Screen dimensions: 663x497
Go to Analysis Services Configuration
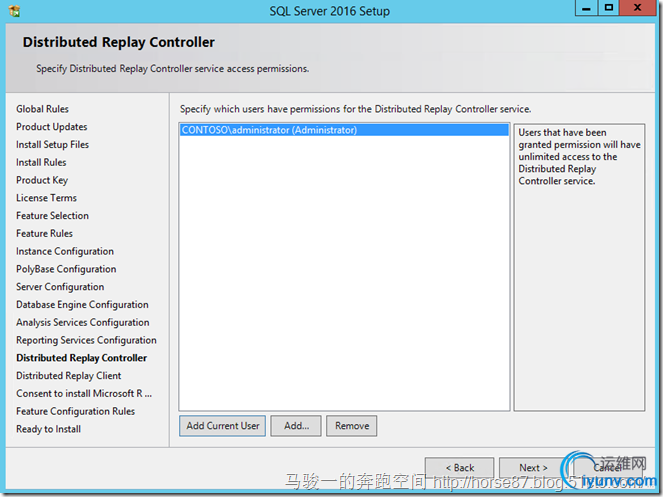click(x=82, y=322)
